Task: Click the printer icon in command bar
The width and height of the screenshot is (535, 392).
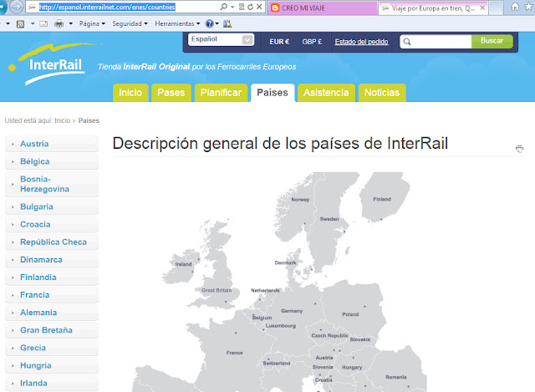Action: (59, 24)
